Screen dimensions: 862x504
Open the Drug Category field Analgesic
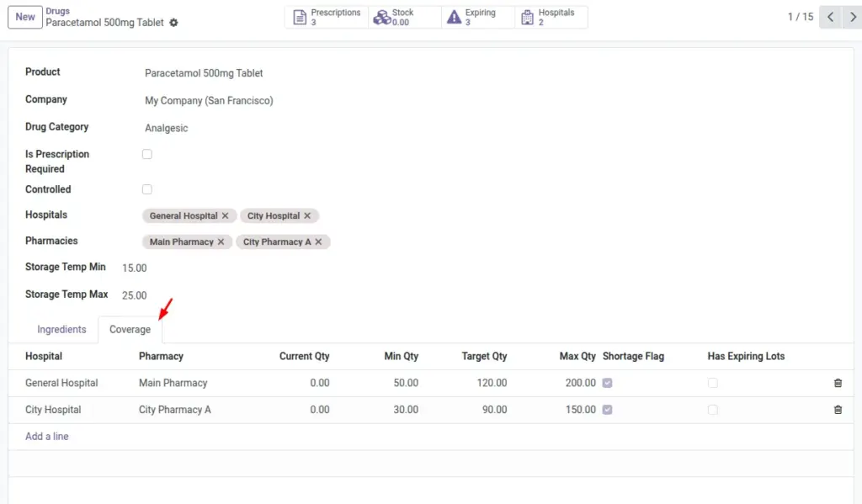pos(166,128)
